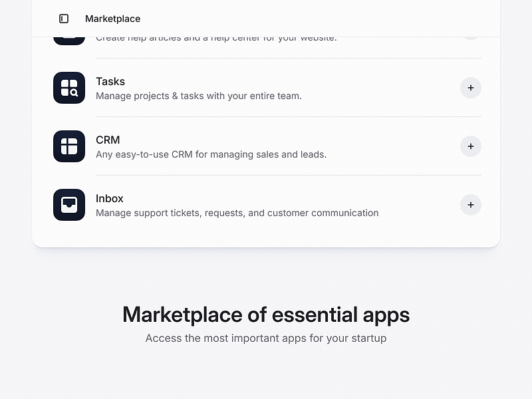Click the Tasks app icon
The height and width of the screenshot is (399, 532).
[x=69, y=88]
